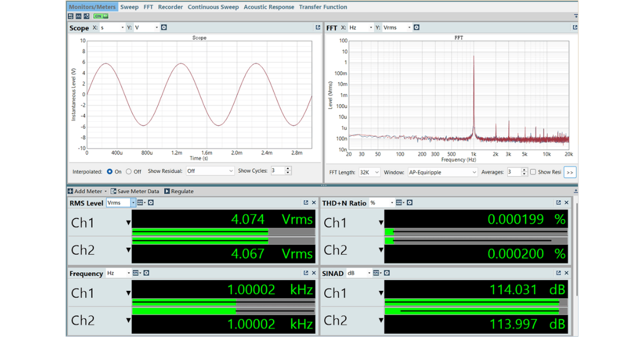Open the Acoustic Response tab
Image resolution: width=644 pixels, height=337 pixels.
coord(268,7)
